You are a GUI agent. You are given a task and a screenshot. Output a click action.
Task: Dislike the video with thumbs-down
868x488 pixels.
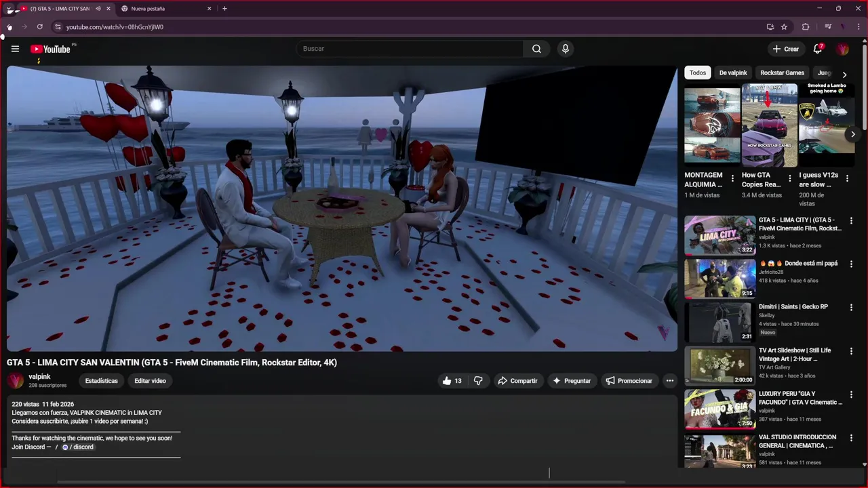(478, 381)
